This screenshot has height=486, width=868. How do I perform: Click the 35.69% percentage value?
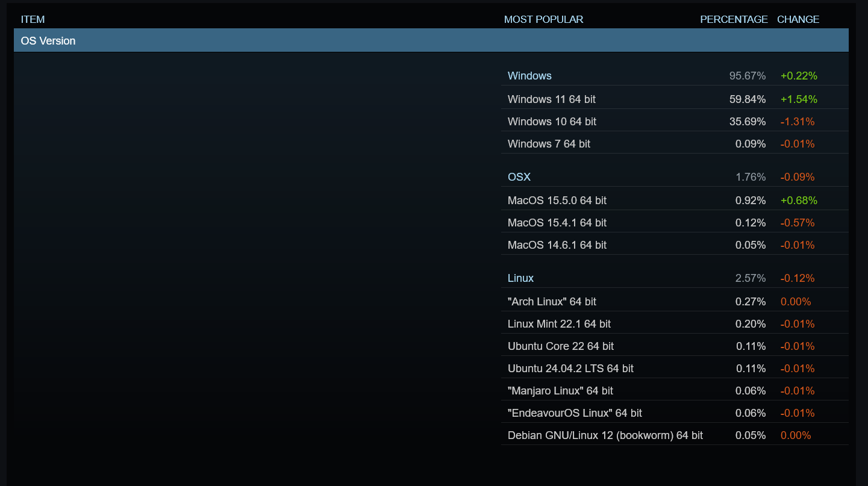click(x=748, y=121)
